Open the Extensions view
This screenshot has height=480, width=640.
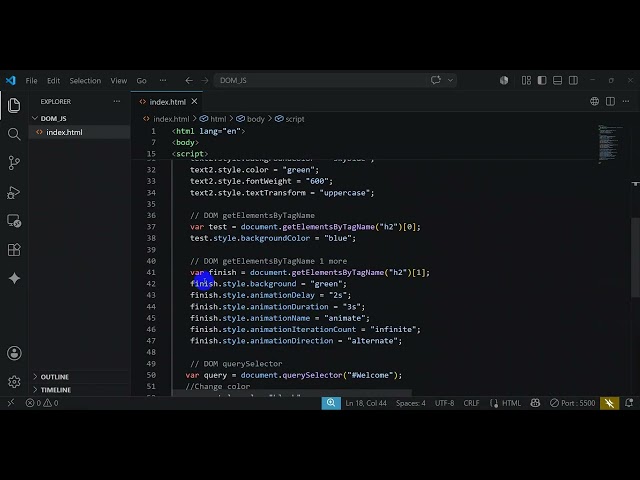[14, 249]
